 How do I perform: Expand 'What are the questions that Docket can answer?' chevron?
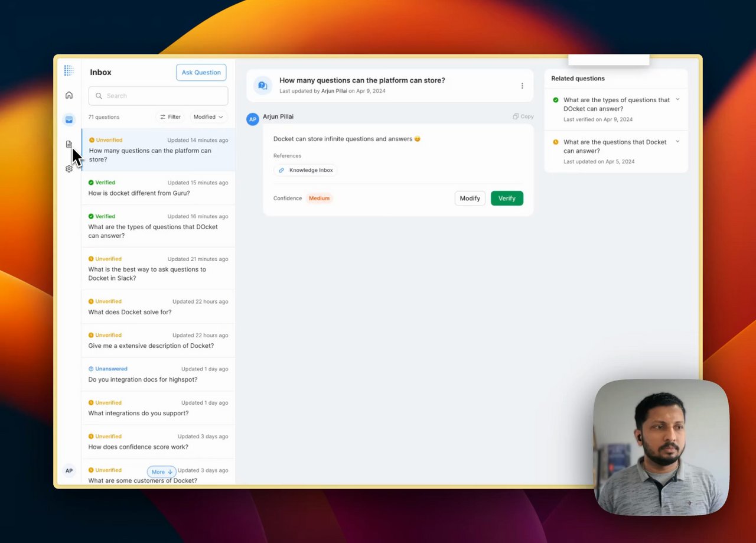tap(677, 142)
